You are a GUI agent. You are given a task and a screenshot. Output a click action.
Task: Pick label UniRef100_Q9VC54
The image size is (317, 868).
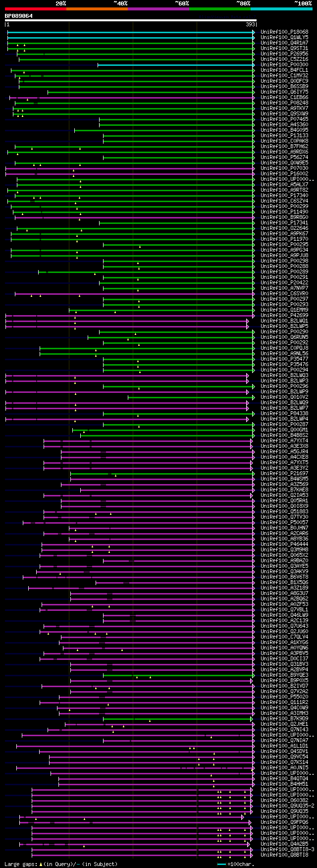(284, 757)
